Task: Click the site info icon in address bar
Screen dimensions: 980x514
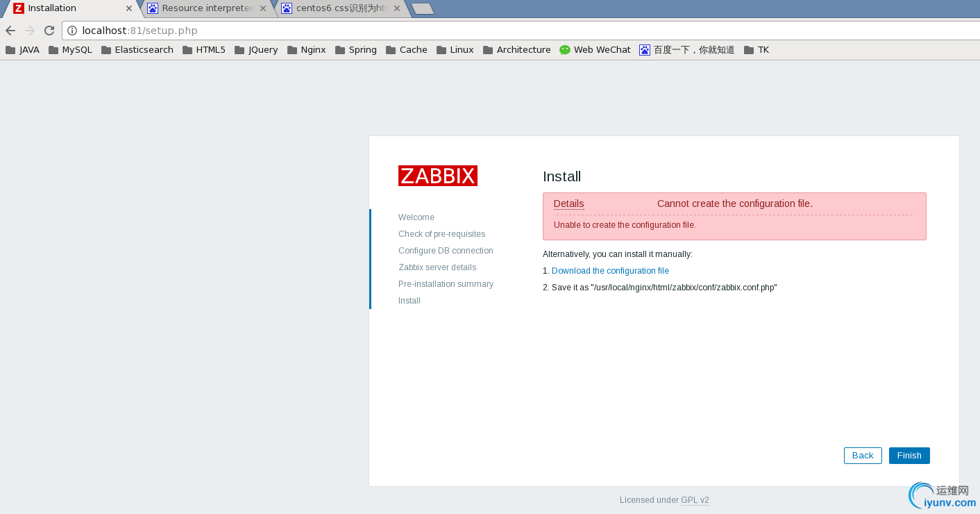Action: pos(72,31)
